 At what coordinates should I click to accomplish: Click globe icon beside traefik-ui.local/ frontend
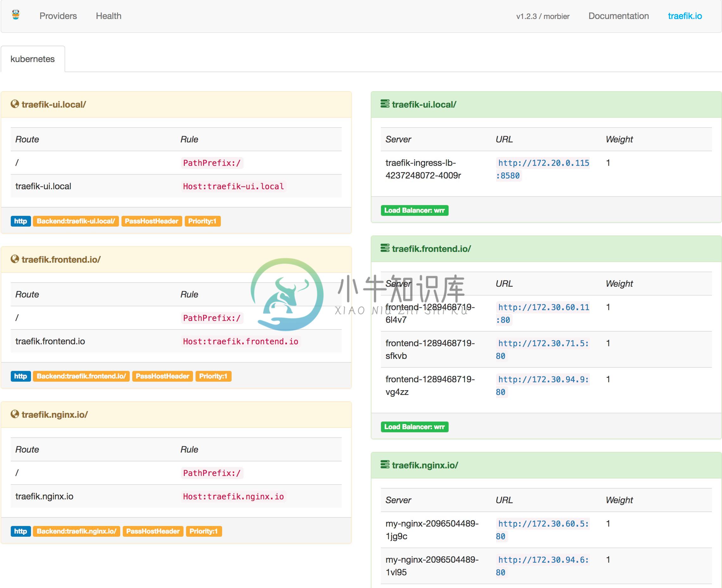coord(15,104)
